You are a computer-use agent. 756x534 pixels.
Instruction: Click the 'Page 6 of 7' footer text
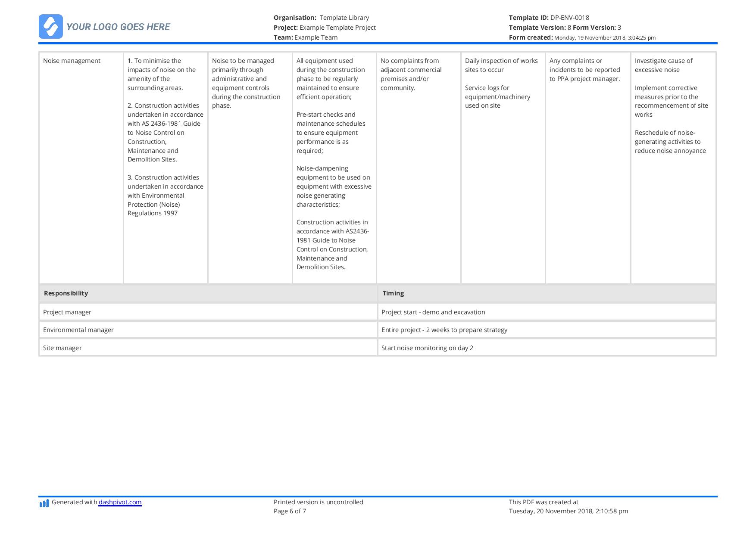pos(290,511)
